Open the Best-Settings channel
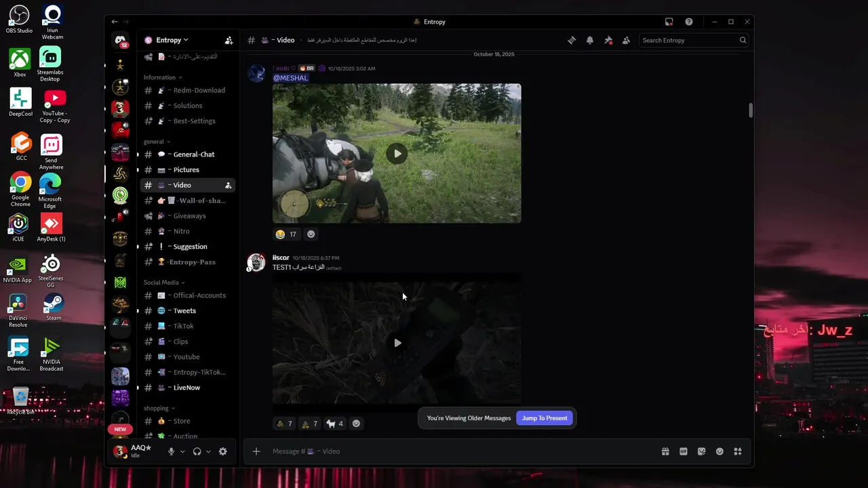 pyautogui.click(x=188, y=121)
